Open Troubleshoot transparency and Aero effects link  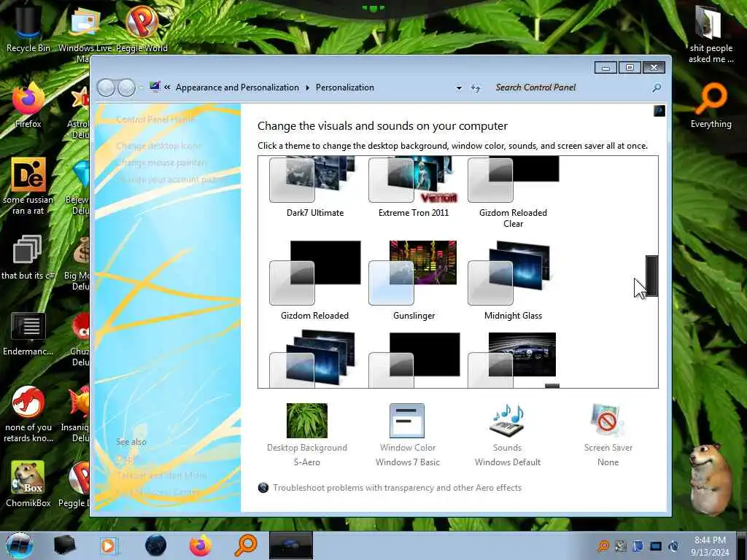397,488
